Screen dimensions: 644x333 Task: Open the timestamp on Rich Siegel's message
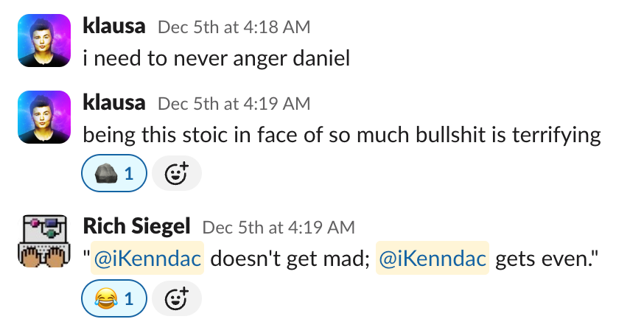(278, 228)
